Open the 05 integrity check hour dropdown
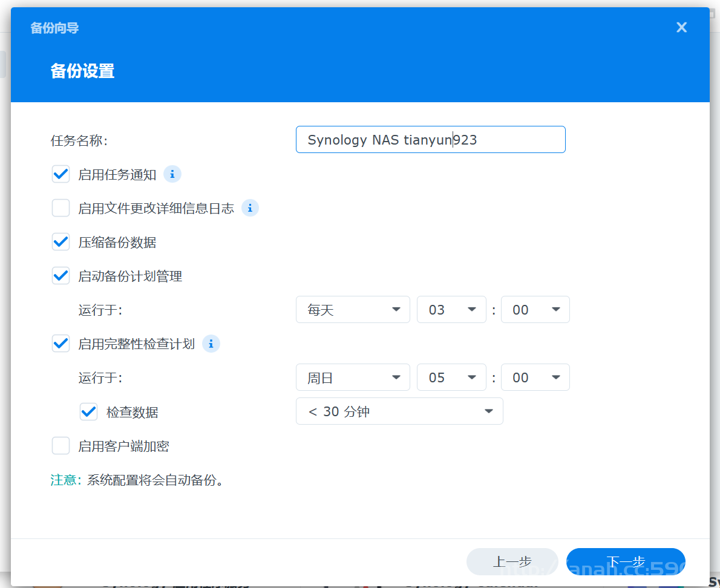Image resolution: width=720 pixels, height=588 pixels. click(451, 377)
